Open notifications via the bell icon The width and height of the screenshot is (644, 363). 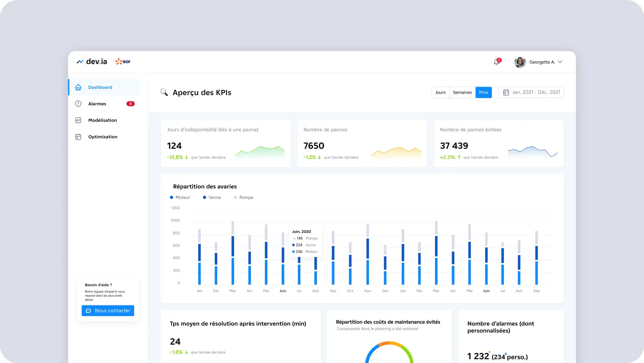pyautogui.click(x=497, y=62)
